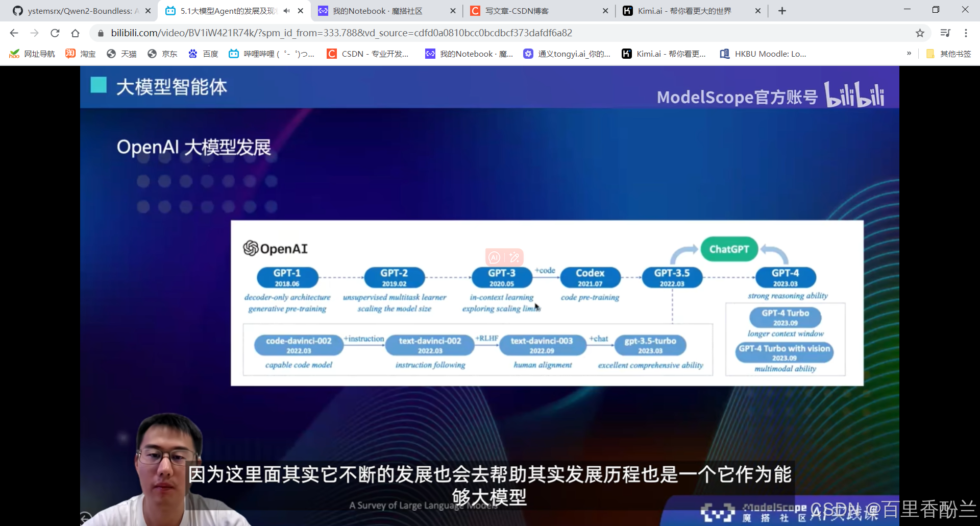The height and width of the screenshot is (526, 980).
Task: Restore down the browser window
Action: tap(936, 10)
